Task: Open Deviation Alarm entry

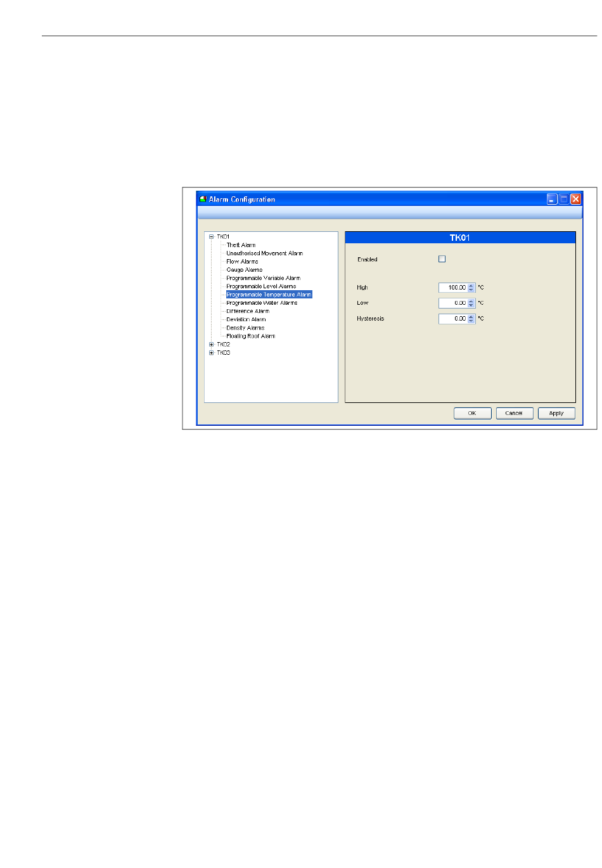Action: [x=246, y=319]
